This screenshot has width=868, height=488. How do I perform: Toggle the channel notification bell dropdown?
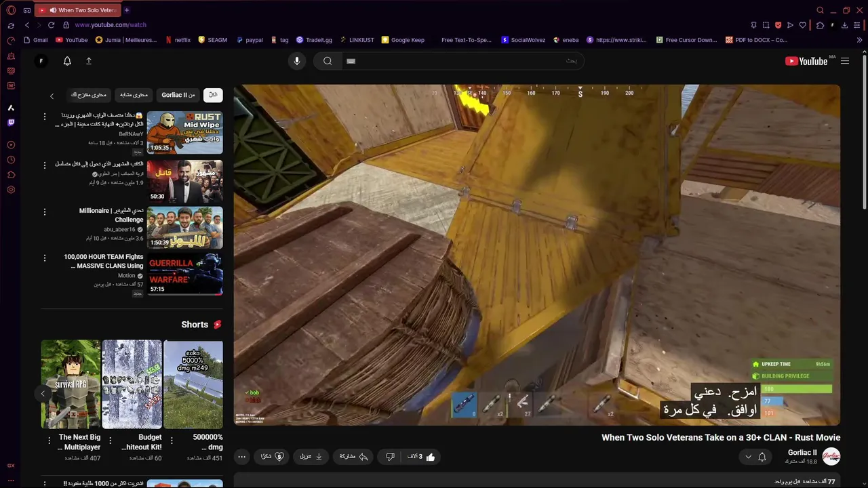755,457
